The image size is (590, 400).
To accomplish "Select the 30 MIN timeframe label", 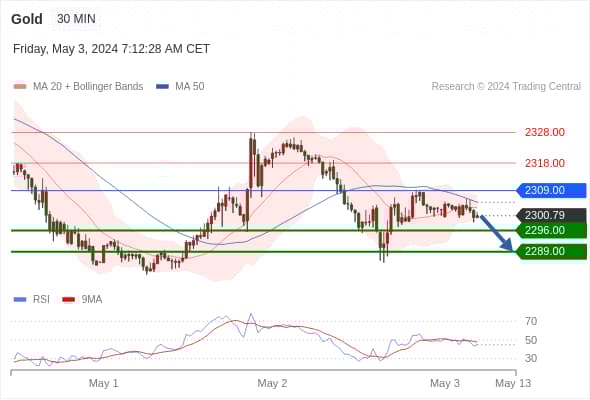I will (76, 18).
